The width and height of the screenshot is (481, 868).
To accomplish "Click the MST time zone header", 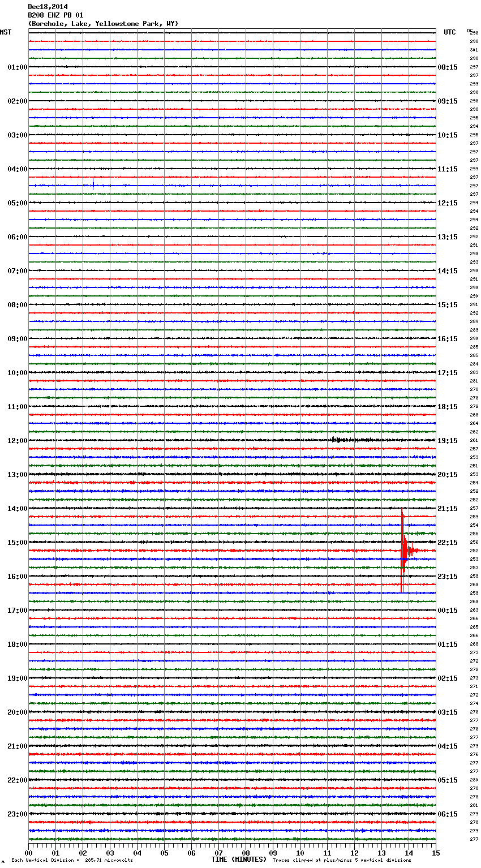I will point(6,33).
